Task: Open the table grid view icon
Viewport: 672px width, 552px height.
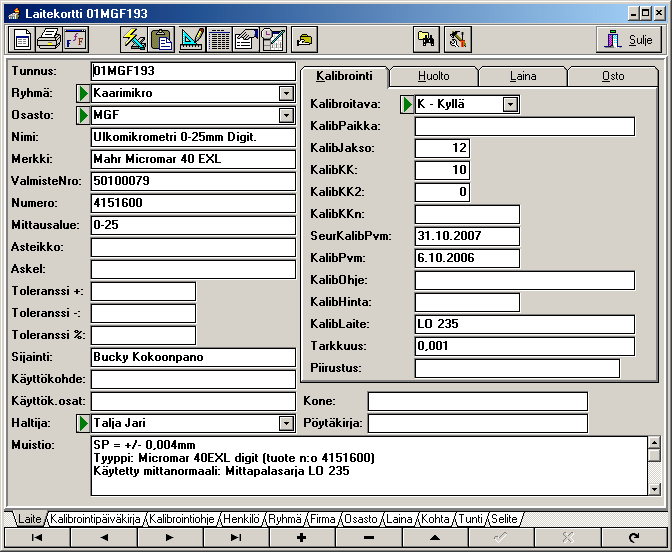Action: coord(219,39)
